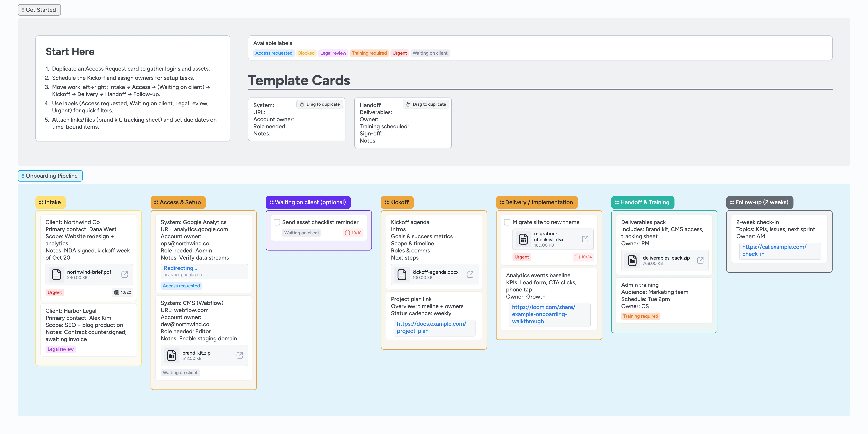Click the calendar icon on the 10/20 due date
The width and height of the screenshot is (868, 434).
pyautogui.click(x=116, y=292)
